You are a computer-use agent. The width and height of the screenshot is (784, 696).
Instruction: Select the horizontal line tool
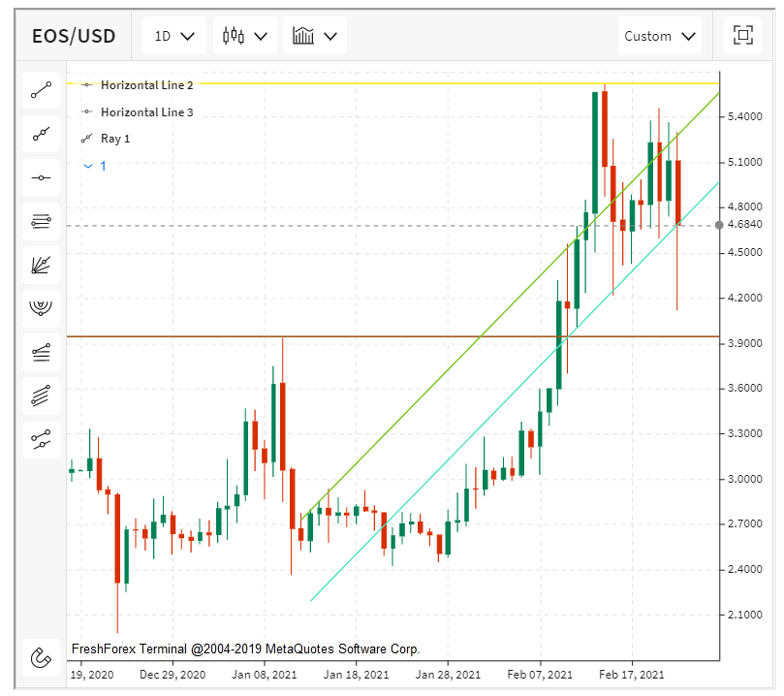pyautogui.click(x=41, y=178)
